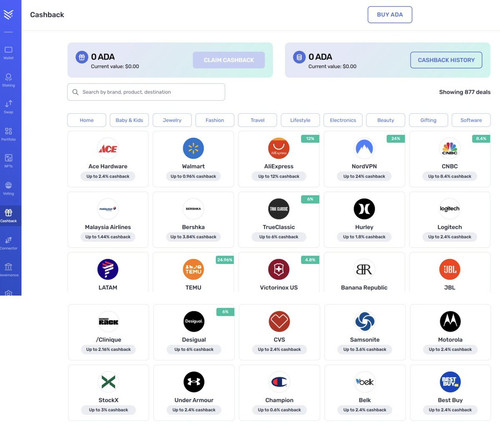The height and width of the screenshot is (430, 500).
Task: Click "Up to 1.44% cashback" under Malaysia Airlines
Action: (108, 237)
